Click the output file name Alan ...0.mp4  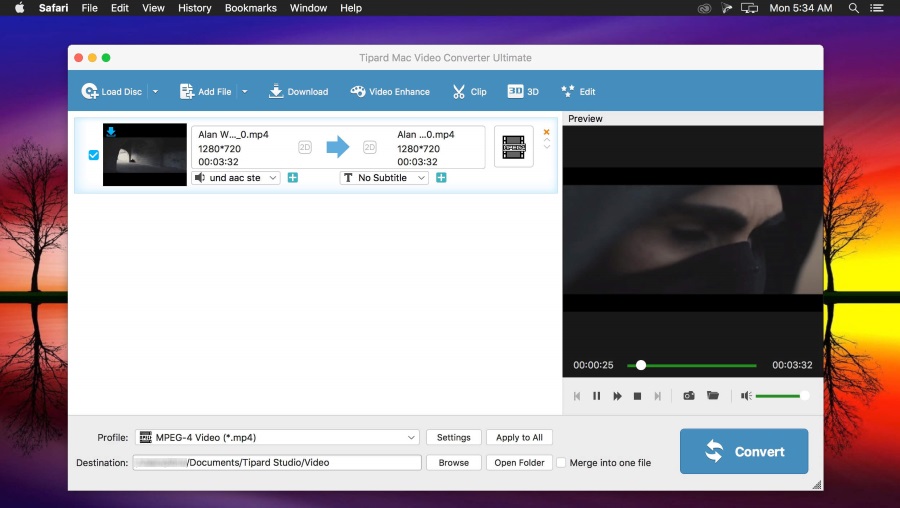[x=426, y=134]
